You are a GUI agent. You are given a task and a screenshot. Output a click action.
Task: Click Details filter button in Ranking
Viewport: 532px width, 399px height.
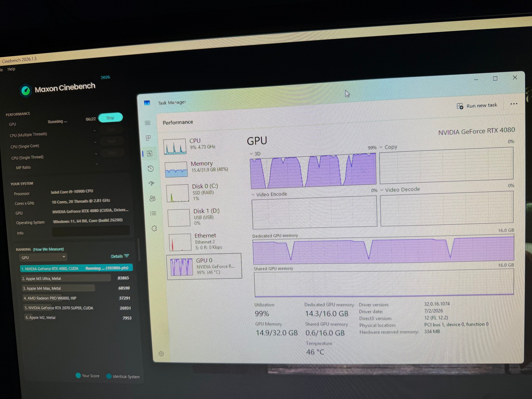click(120, 256)
